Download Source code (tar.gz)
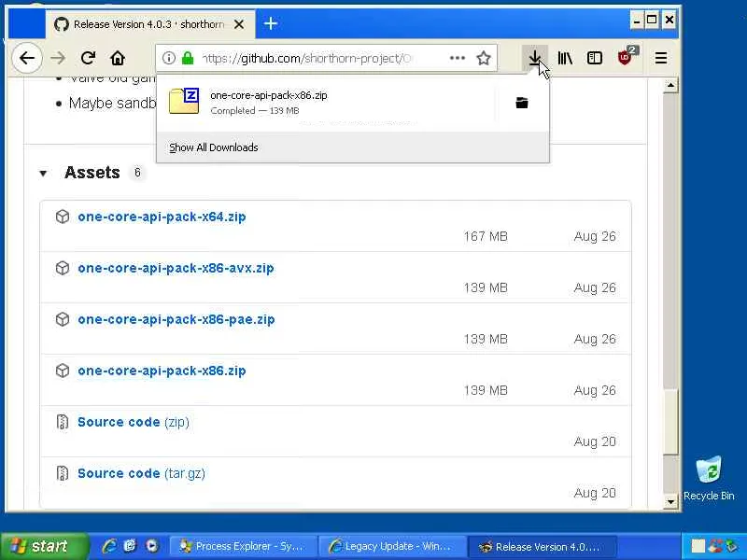747x560 pixels. point(142,474)
